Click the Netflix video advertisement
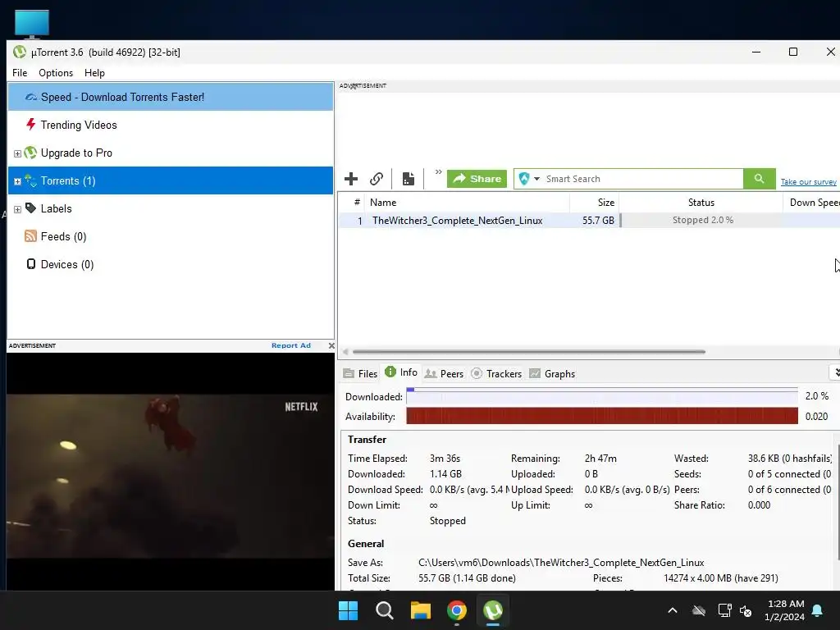Image resolution: width=840 pixels, height=630 pixels. 171,472
